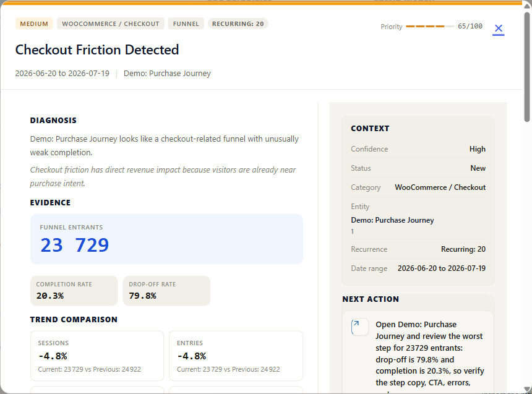
Task: Click the MEDIUM severity badge
Action: [34, 24]
